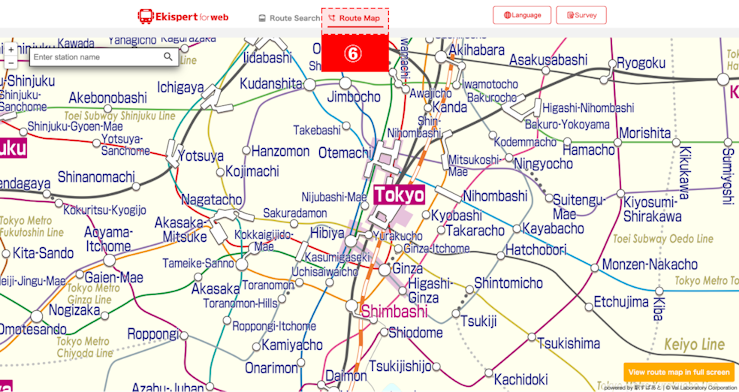Select the Ginza station circle
The height and width of the screenshot is (392, 739).
click(385, 270)
